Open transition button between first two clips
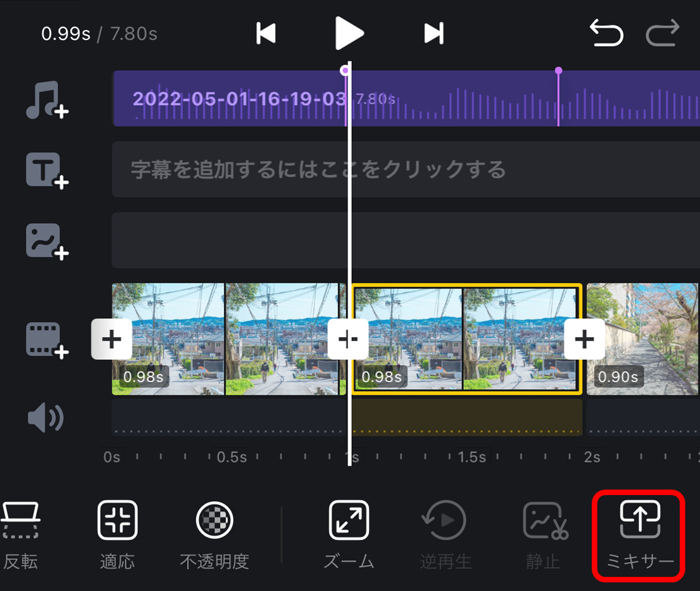700x591 pixels. [348, 339]
